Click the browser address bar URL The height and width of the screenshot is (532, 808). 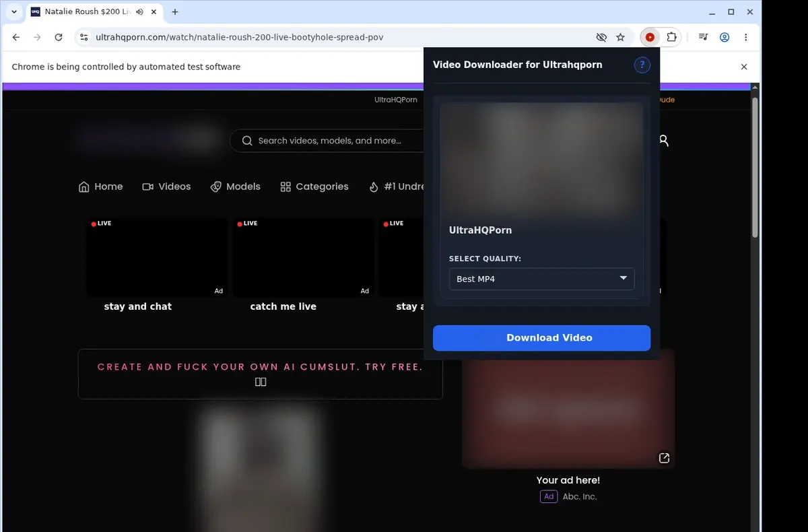click(x=240, y=38)
